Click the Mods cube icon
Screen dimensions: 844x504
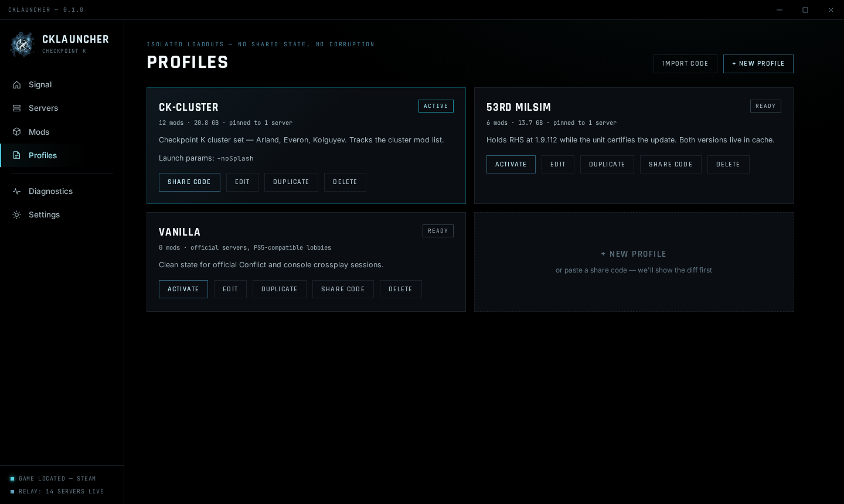tap(17, 132)
